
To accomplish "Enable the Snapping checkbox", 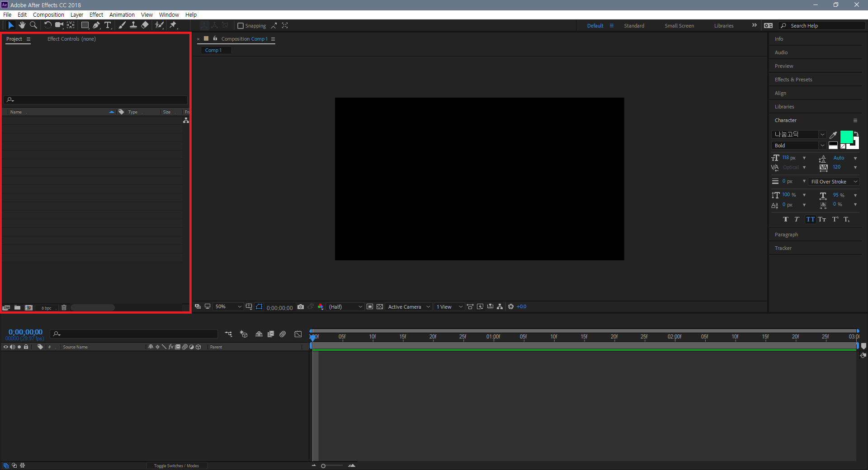I will point(241,26).
